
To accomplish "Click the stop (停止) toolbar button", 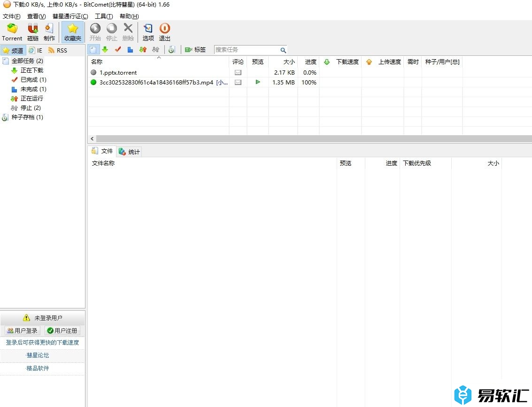I will (x=112, y=32).
